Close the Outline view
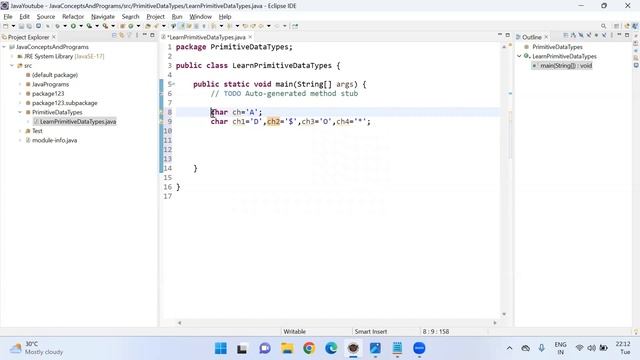This screenshot has width=640, height=360. pos(546,37)
